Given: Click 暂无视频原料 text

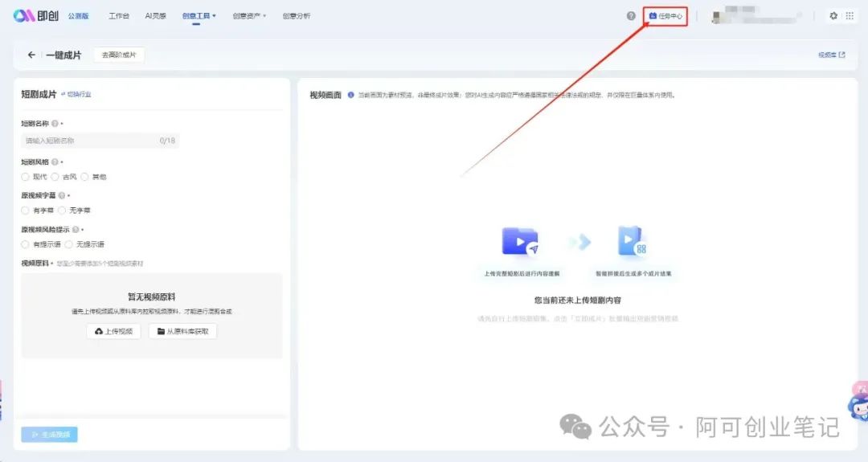Looking at the screenshot, I should tap(151, 297).
